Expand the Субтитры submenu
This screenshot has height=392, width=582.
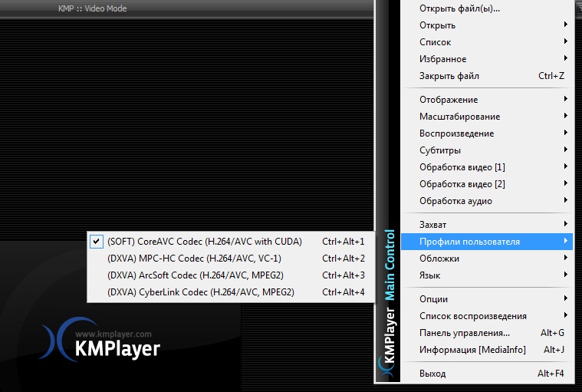440,150
